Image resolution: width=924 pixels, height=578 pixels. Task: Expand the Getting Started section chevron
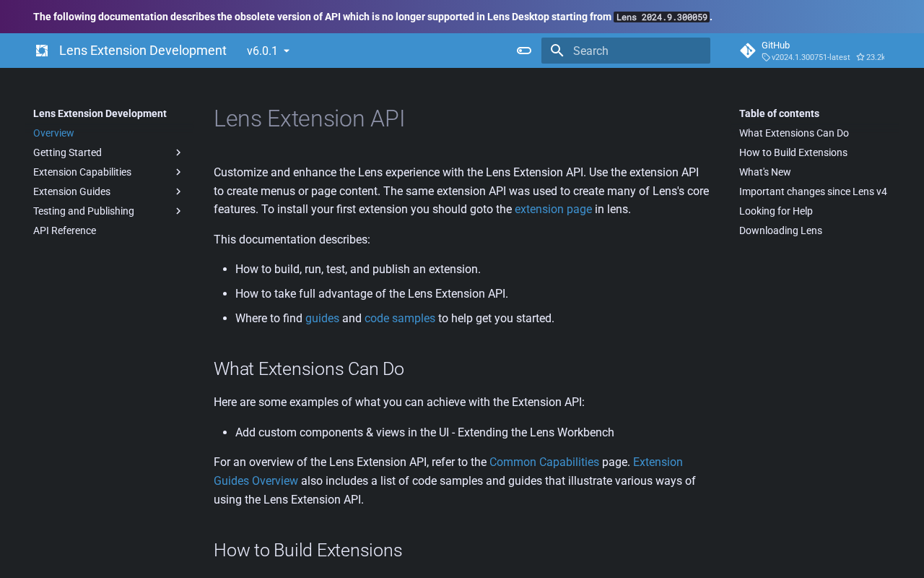pyautogui.click(x=178, y=152)
